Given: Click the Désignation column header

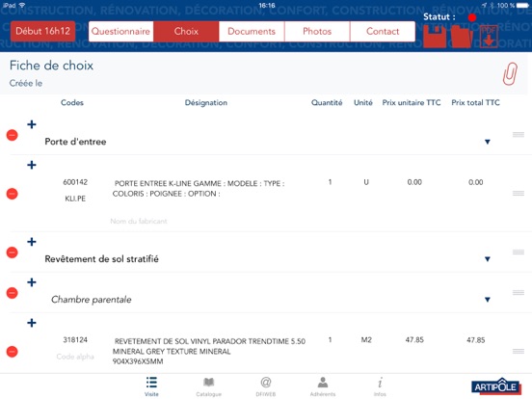Looking at the screenshot, I should [x=206, y=102].
